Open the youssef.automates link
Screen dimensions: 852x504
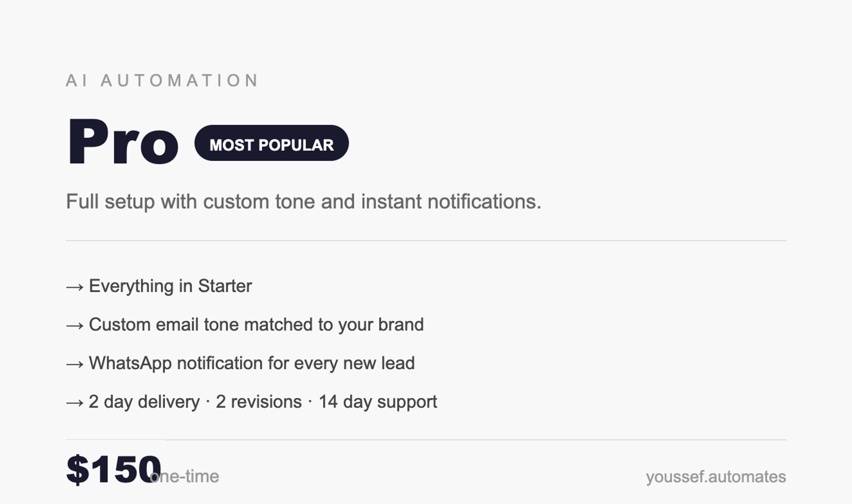pyautogui.click(x=716, y=476)
